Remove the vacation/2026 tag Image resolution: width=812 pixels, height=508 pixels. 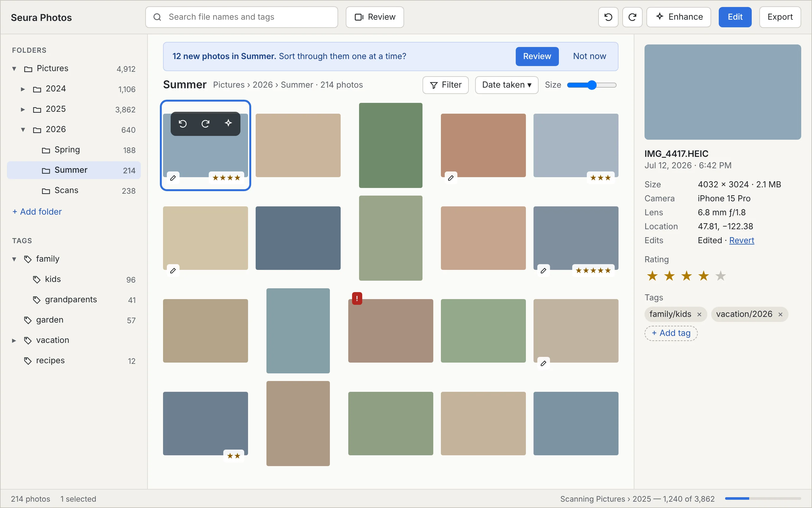pyautogui.click(x=781, y=314)
